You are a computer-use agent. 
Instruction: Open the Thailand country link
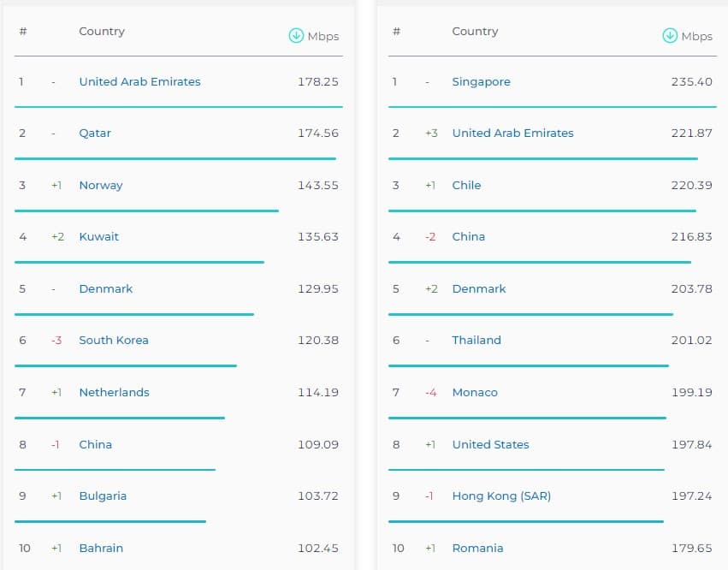(476, 341)
